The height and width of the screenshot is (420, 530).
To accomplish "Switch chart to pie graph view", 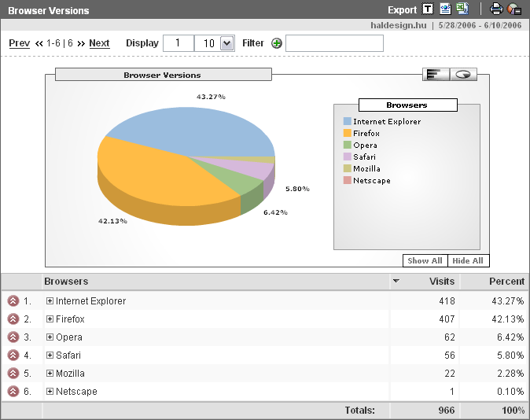I will pyautogui.click(x=463, y=74).
